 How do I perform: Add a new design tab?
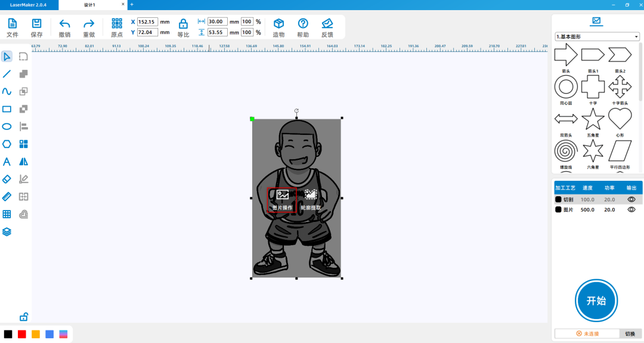point(132,5)
